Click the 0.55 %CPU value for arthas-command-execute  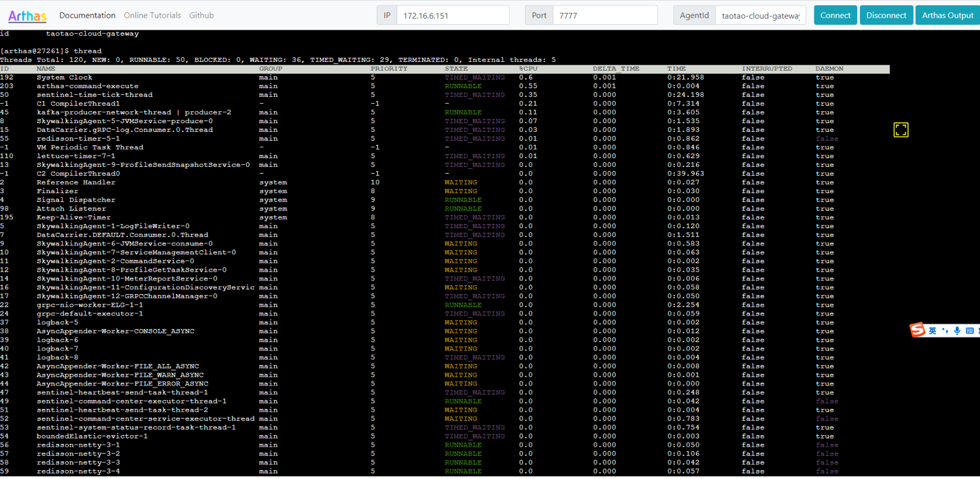click(528, 86)
